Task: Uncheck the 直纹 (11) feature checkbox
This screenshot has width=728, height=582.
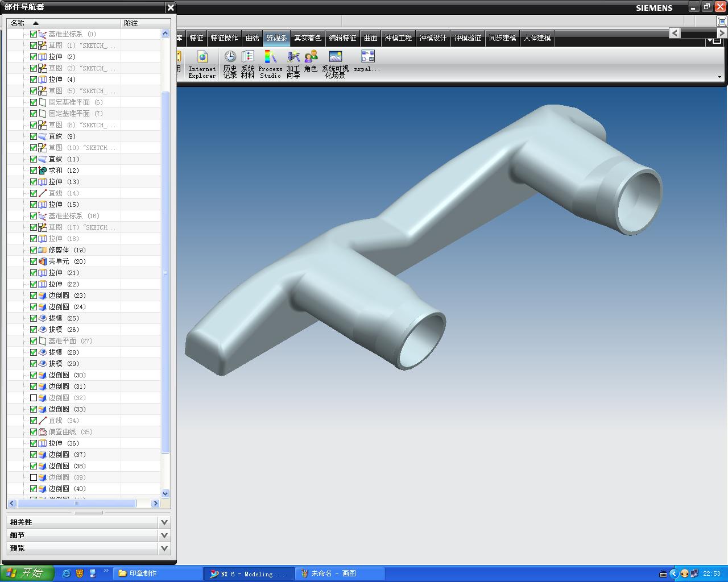Action: pyautogui.click(x=34, y=159)
